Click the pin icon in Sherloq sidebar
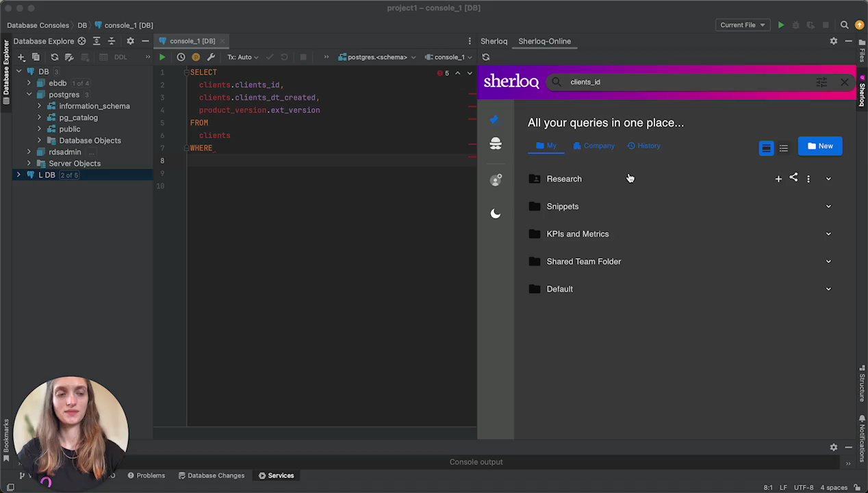 pos(495,120)
